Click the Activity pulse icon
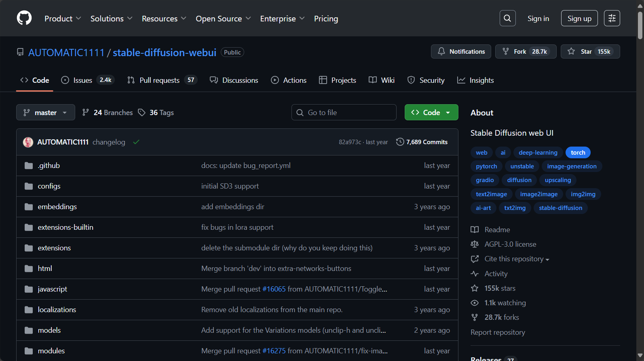644x361 pixels. pos(475,274)
